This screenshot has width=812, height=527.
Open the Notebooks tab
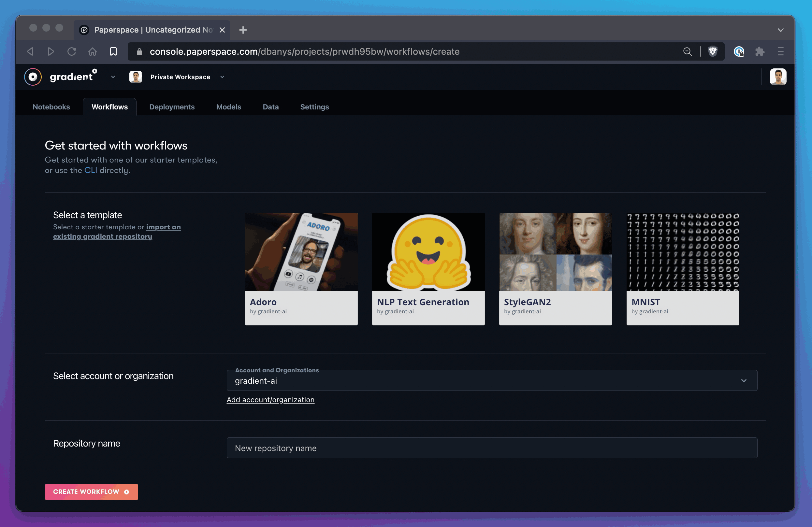(x=51, y=107)
